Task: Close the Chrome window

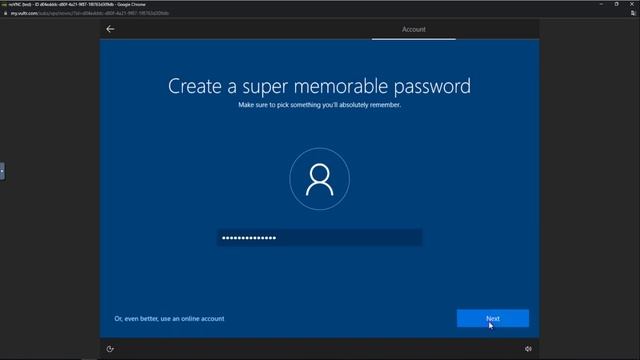Action: point(631,4)
